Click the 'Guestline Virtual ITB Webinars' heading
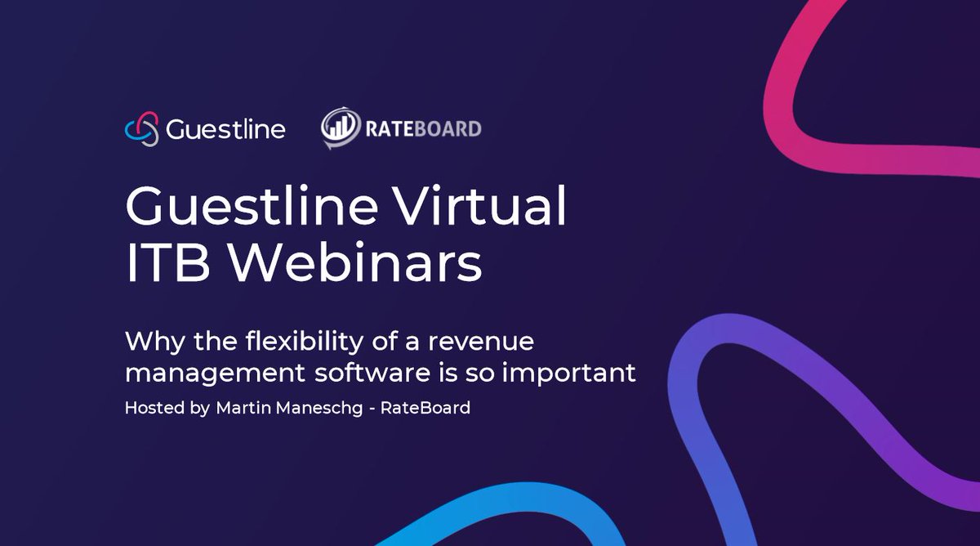 [x=345, y=235]
